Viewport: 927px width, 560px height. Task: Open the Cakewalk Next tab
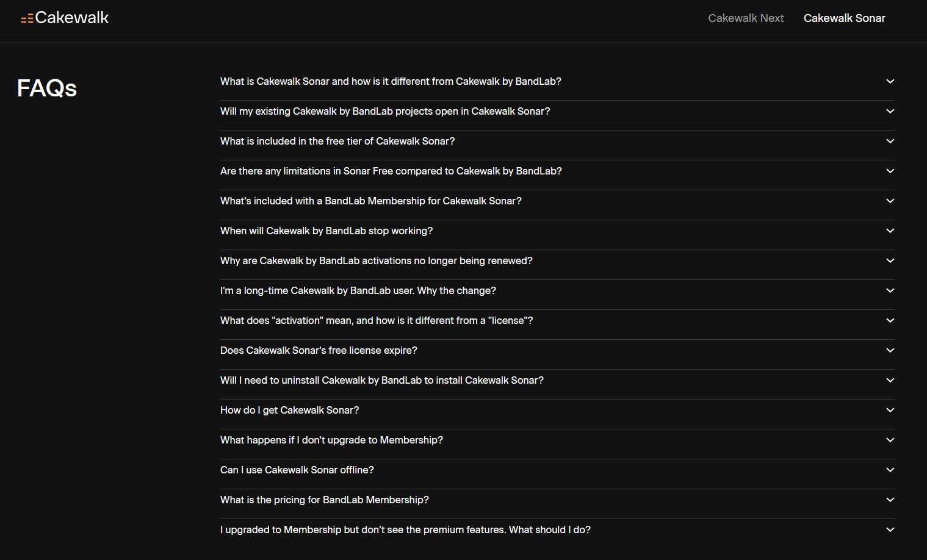[746, 18]
